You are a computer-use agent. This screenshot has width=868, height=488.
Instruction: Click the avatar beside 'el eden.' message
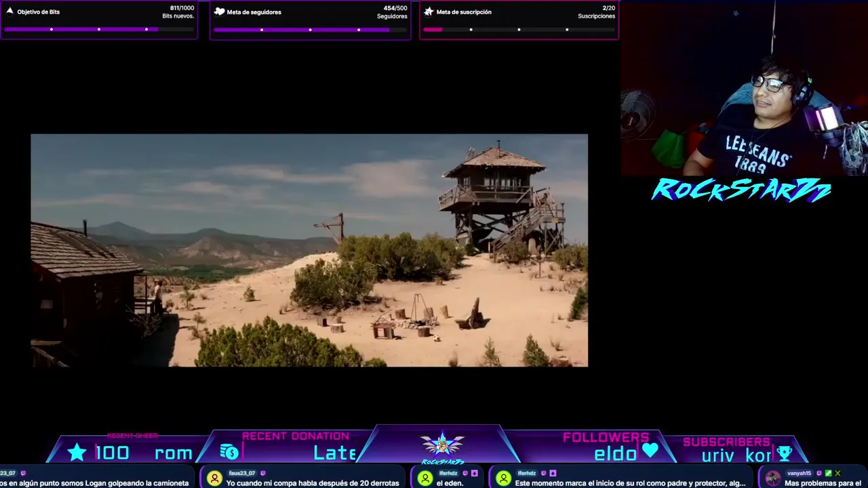tap(425, 479)
